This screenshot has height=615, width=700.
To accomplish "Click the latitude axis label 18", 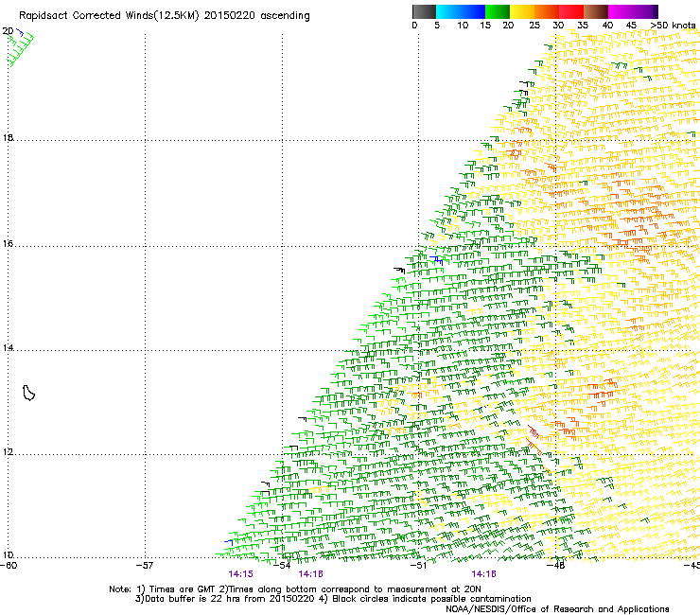I will click(x=8, y=137).
